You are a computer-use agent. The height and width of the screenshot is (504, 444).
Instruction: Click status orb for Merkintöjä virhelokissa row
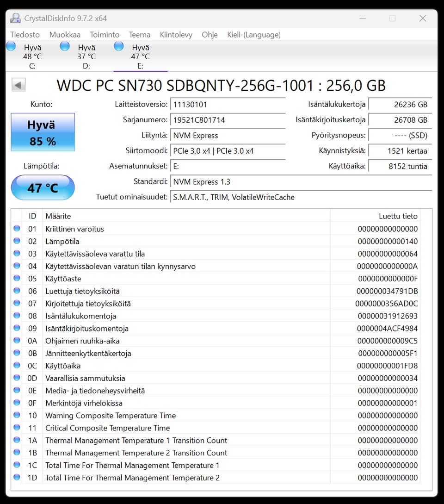coord(17,403)
